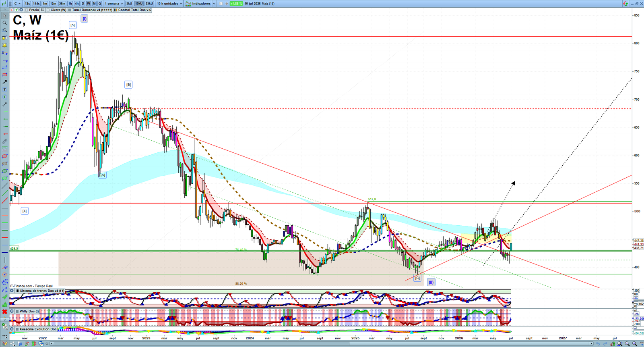The image size is (644, 347).
Task: Close the Sistema de trenes Doc panel
Action: (x=12, y=291)
